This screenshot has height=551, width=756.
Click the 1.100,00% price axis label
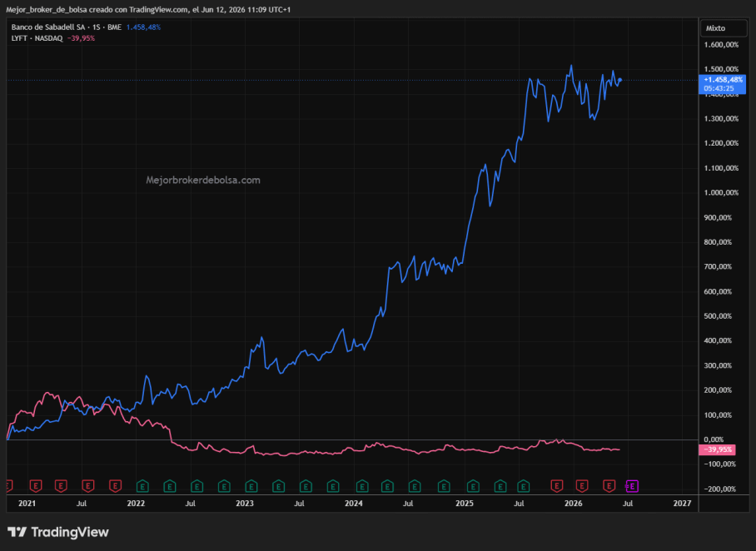(x=721, y=168)
